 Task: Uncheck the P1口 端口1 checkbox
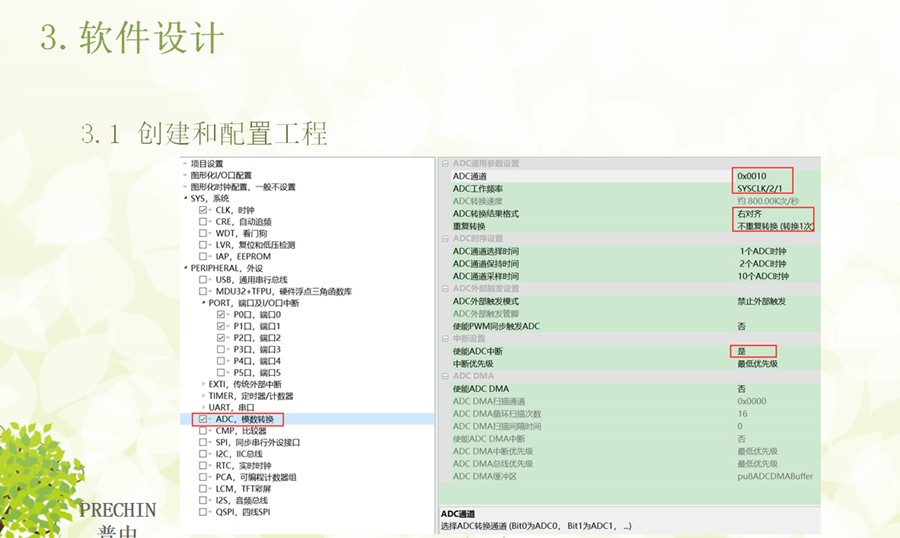tap(220, 326)
